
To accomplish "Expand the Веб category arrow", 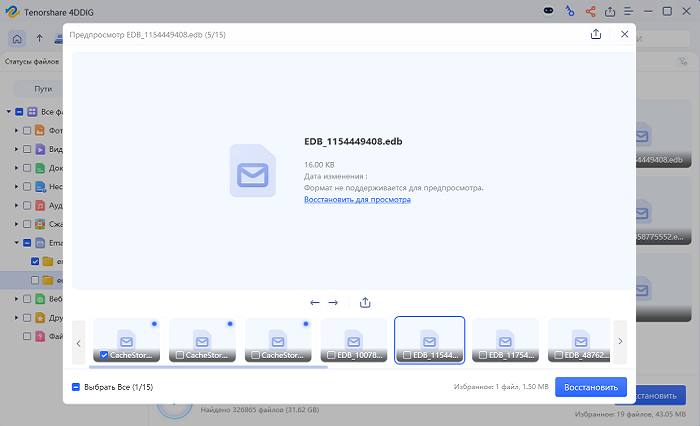I will click(x=17, y=299).
